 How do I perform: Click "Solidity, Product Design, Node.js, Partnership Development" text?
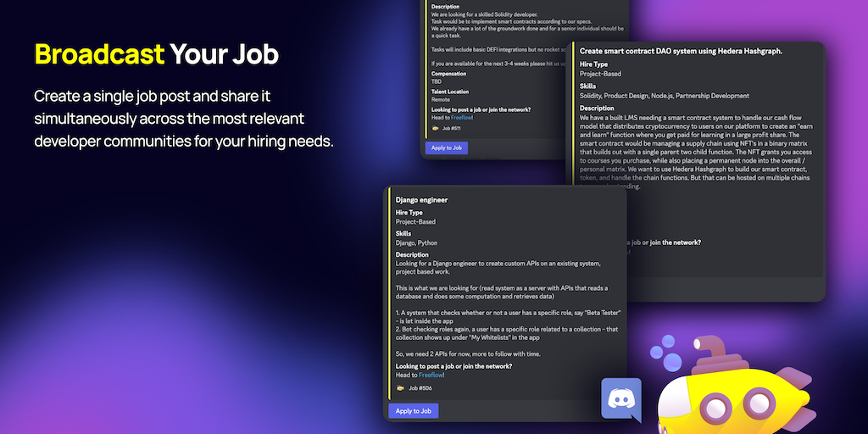[665, 96]
